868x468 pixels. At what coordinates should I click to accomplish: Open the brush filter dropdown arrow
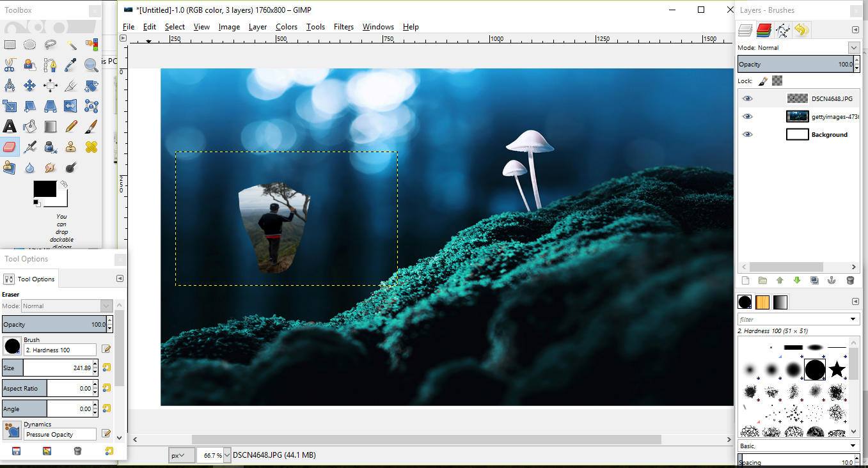pyautogui.click(x=853, y=319)
